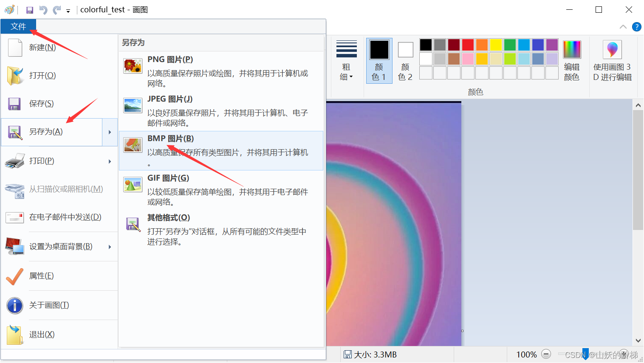Click the envelope email icon
Screen dimensions: 644x363
tap(14, 217)
